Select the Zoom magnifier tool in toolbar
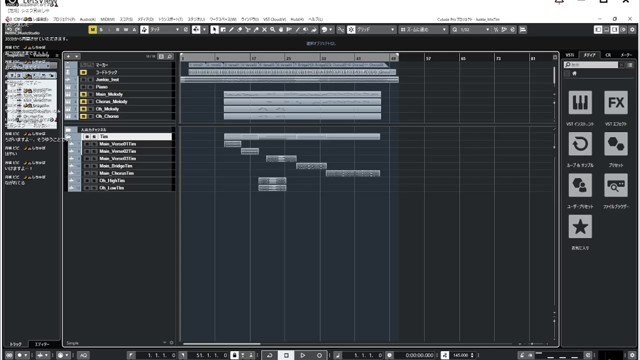This screenshot has height=360, width=640. coord(272,30)
